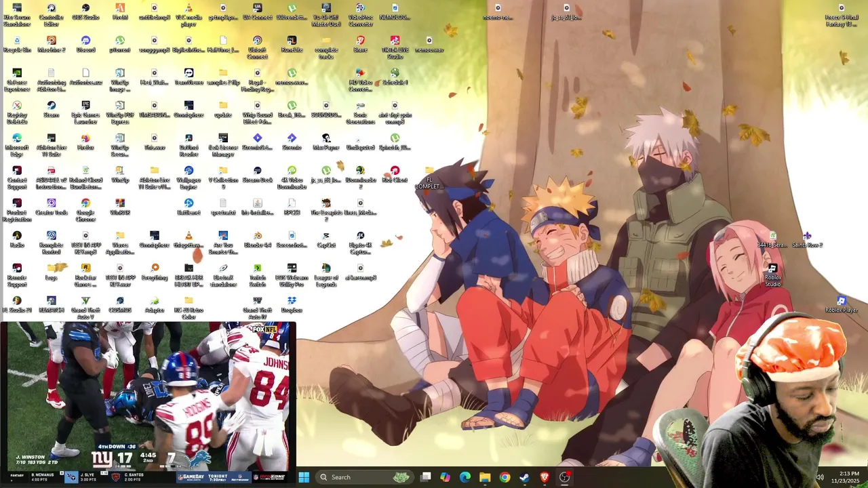This screenshot has width=868, height=488.
Task: Open volume control in system tray
Action: pyautogui.click(x=819, y=477)
